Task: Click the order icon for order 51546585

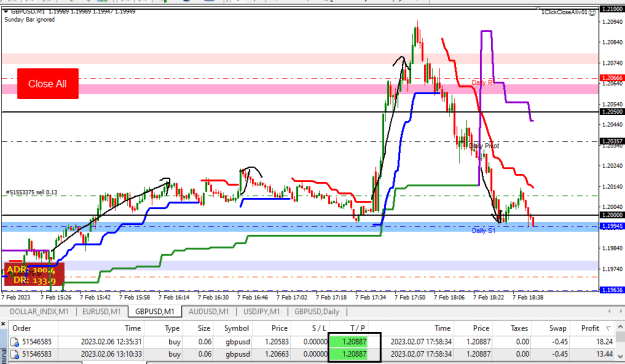Action: tap(15, 342)
